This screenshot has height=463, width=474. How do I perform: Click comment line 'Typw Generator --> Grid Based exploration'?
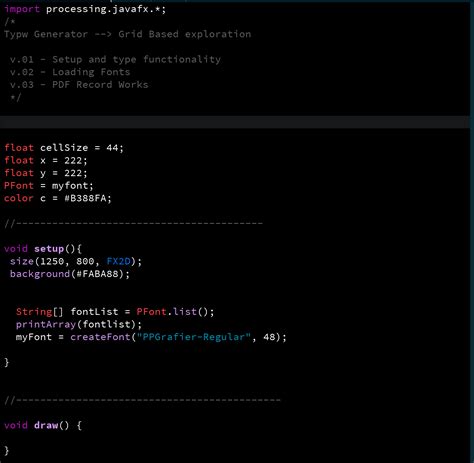click(128, 34)
